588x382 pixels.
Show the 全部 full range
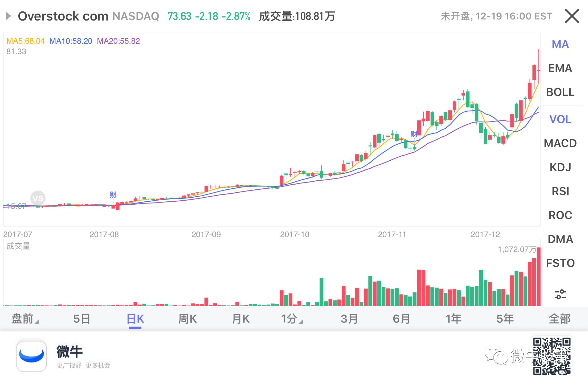560,319
